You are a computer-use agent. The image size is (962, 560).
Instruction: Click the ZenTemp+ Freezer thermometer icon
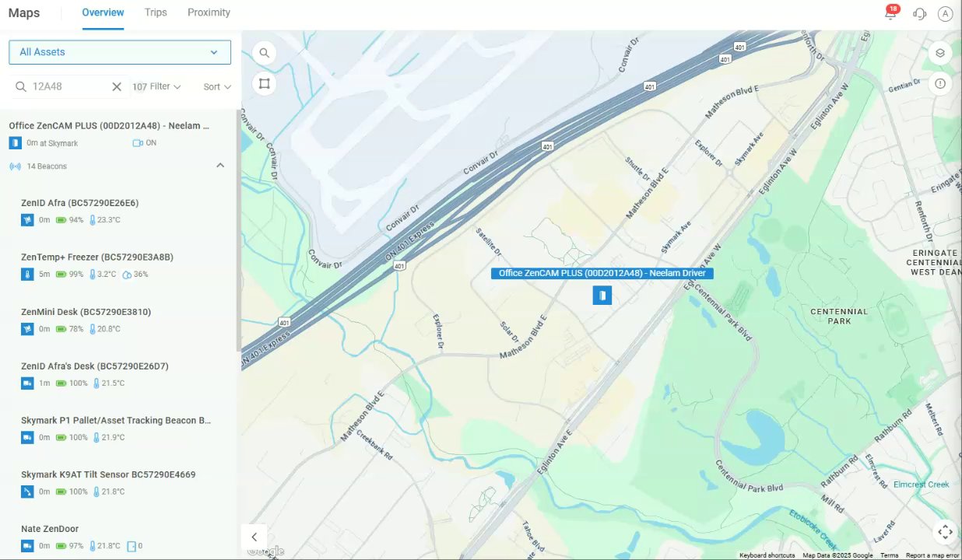(27, 275)
